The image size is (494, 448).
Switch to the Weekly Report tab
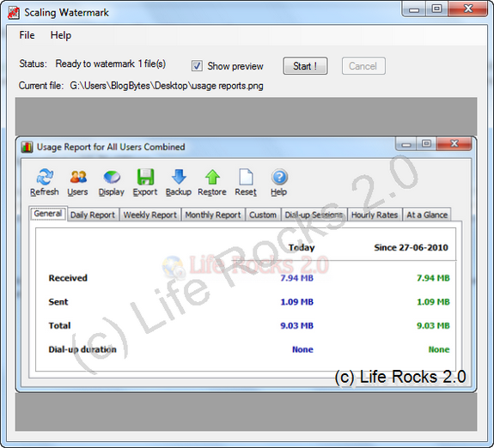[x=150, y=215]
